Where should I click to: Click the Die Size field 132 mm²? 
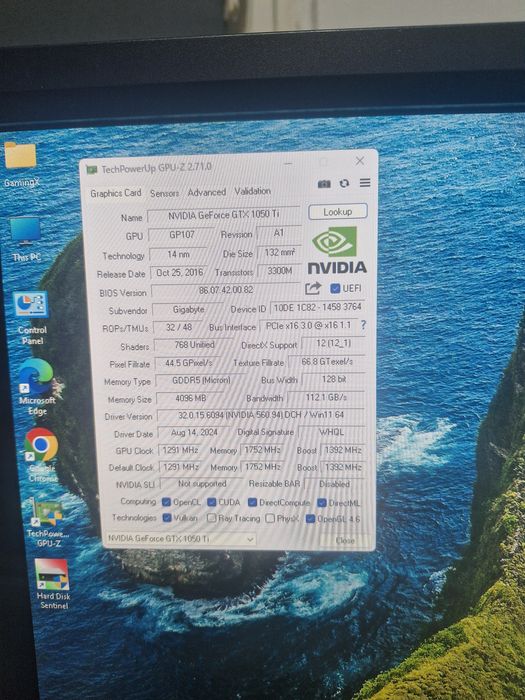click(279, 253)
